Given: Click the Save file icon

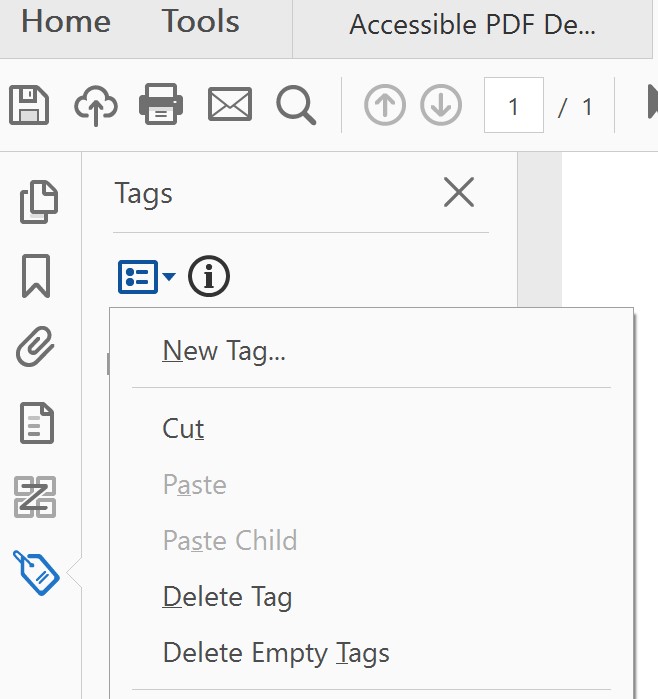Looking at the screenshot, I should tap(29, 105).
